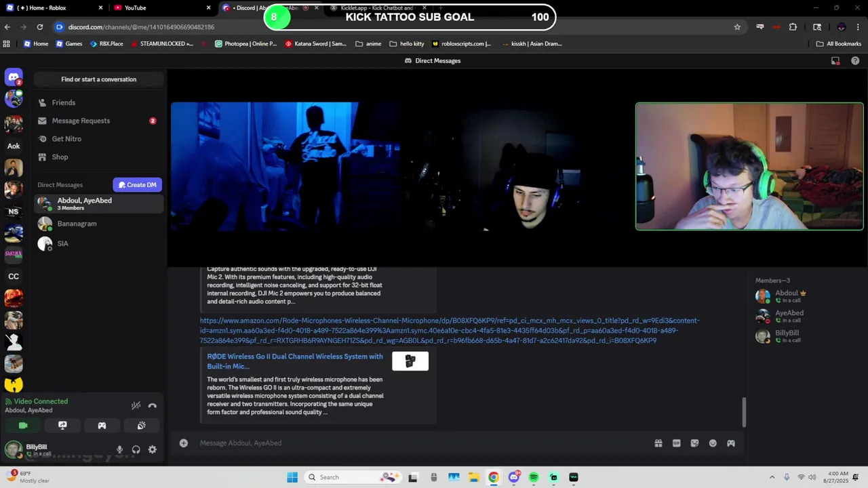Toggle noise suppression icon

coord(136,405)
